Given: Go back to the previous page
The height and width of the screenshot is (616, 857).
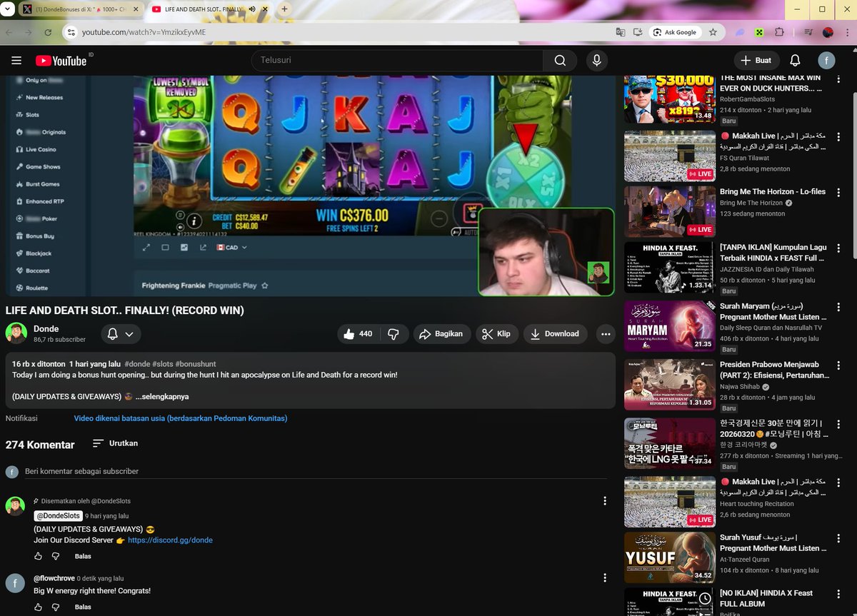Looking at the screenshot, I should 9,32.
